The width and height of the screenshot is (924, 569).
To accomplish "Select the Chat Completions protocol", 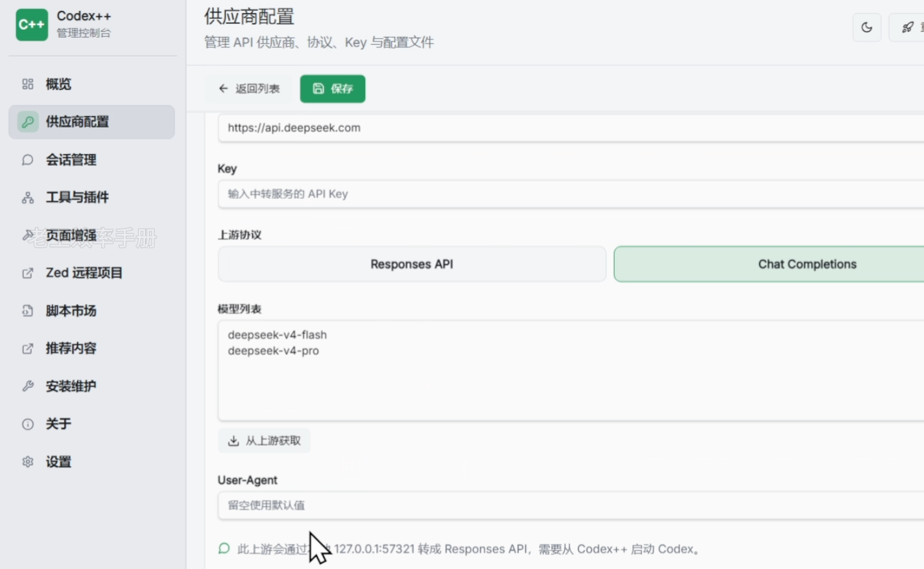I will (x=769, y=264).
